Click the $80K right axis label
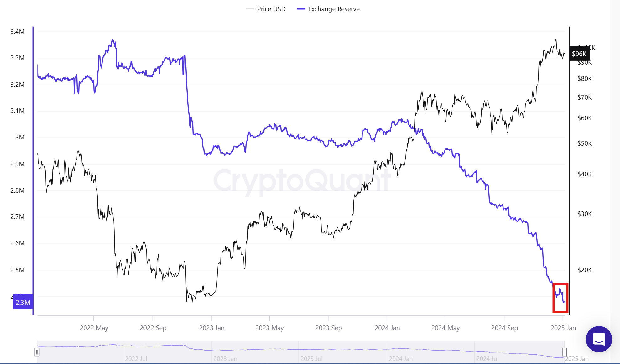Image resolution: width=620 pixels, height=364 pixels. [x=585, y=79]
